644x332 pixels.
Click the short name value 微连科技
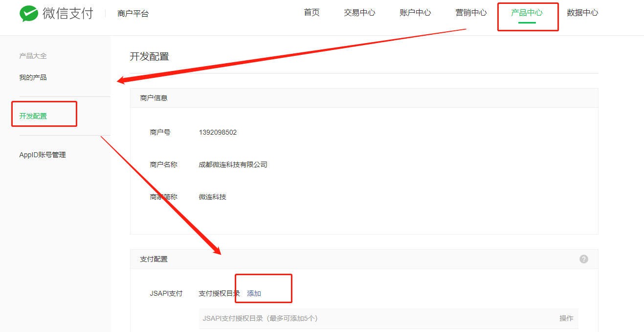pyautogui.click(x=213, y=197)
